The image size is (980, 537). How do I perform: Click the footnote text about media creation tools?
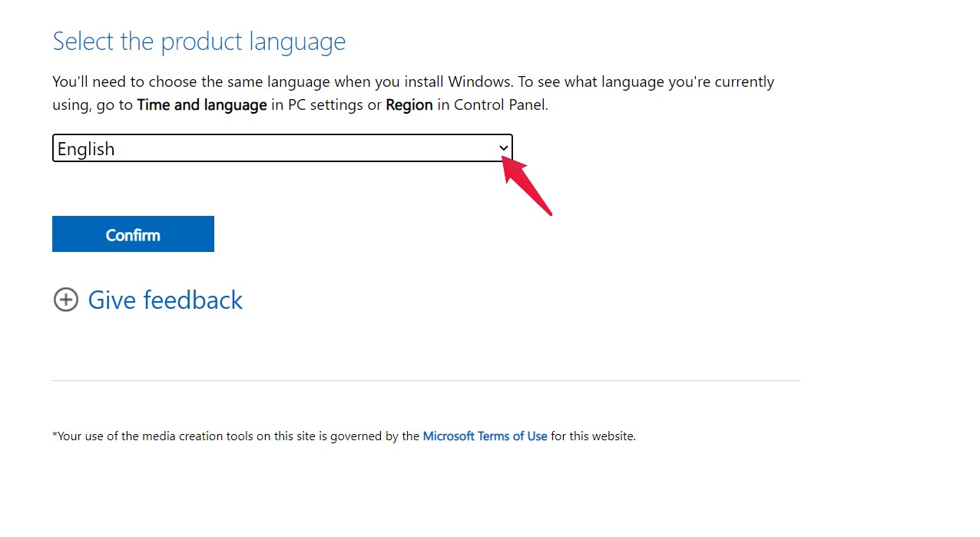[230, 436]
